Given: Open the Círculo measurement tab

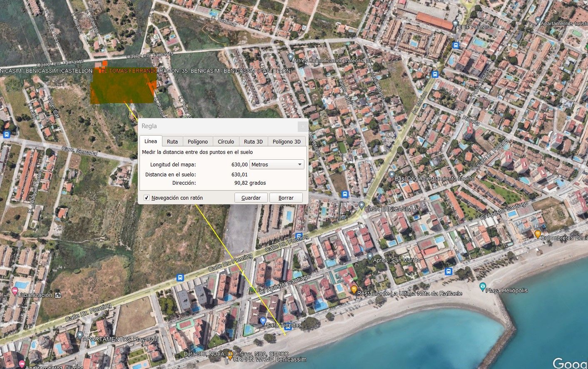Looking at the screenshot, I should point(226,141).
